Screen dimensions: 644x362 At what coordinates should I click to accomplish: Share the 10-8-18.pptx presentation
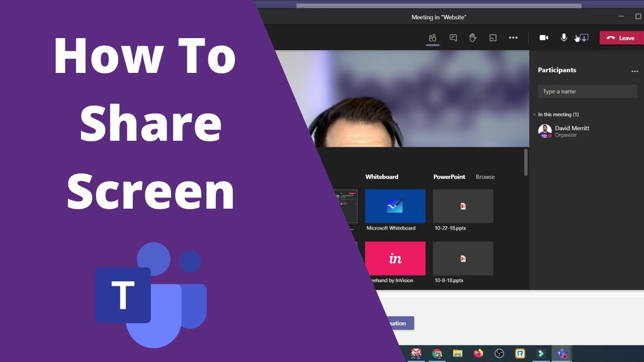point(463,258)
